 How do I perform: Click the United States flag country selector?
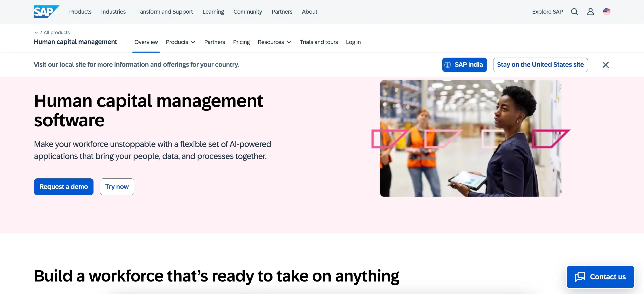[606, 12]
